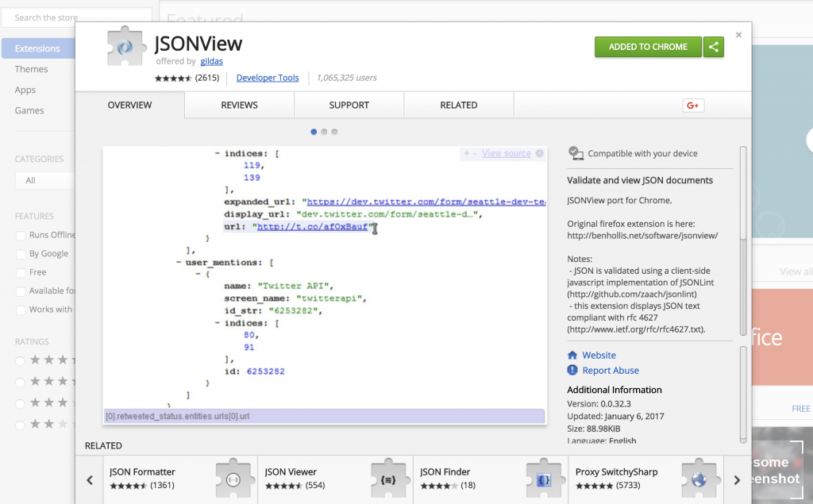Open the JSON Formatter related extension title
The height and width of the screenshot is (504, 813).
click(x=142, y=471)
